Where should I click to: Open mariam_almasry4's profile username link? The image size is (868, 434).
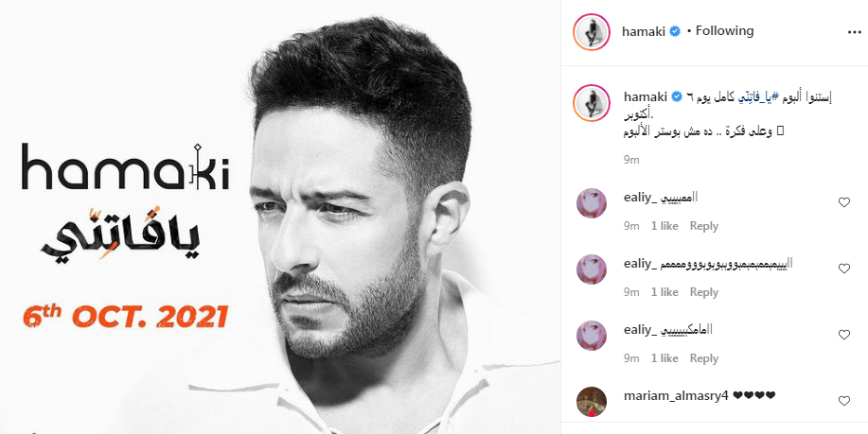675,396
